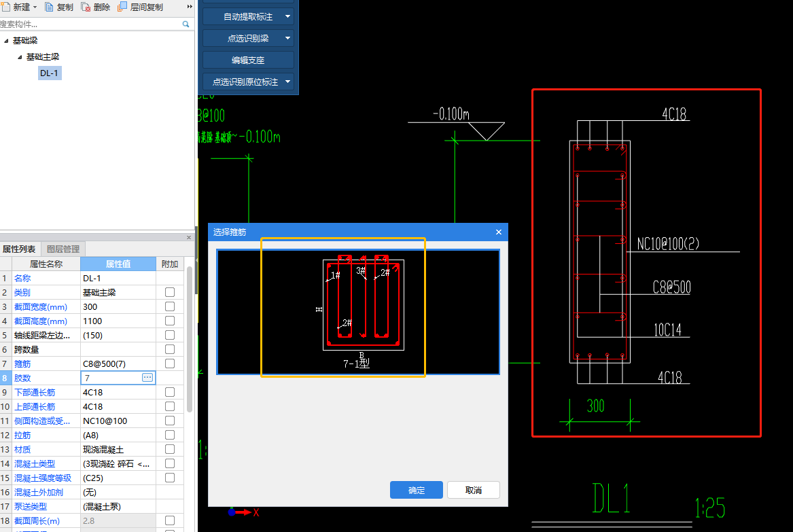Click the 截面高度 value 1100

pyautogui.click(x=118, y=321)
